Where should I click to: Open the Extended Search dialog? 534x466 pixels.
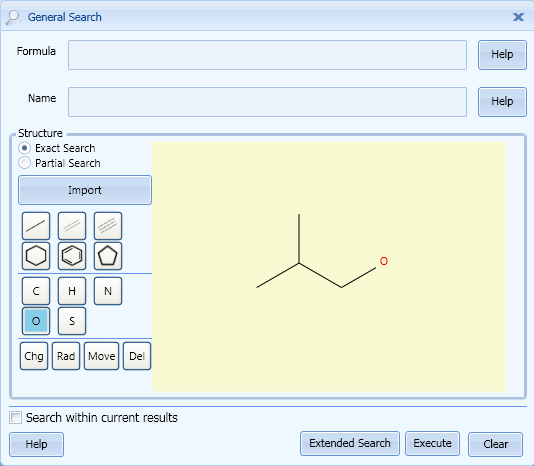[x=350, y=444]
